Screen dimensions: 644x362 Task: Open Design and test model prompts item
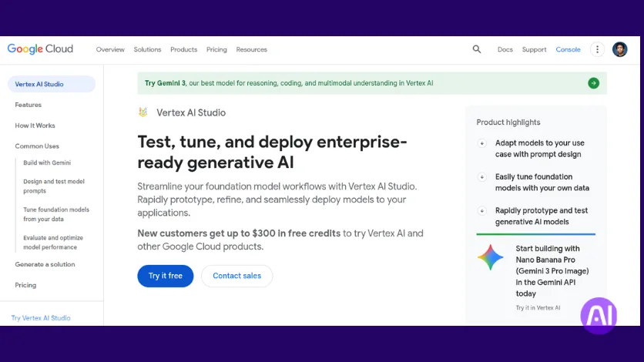(54, 186)
